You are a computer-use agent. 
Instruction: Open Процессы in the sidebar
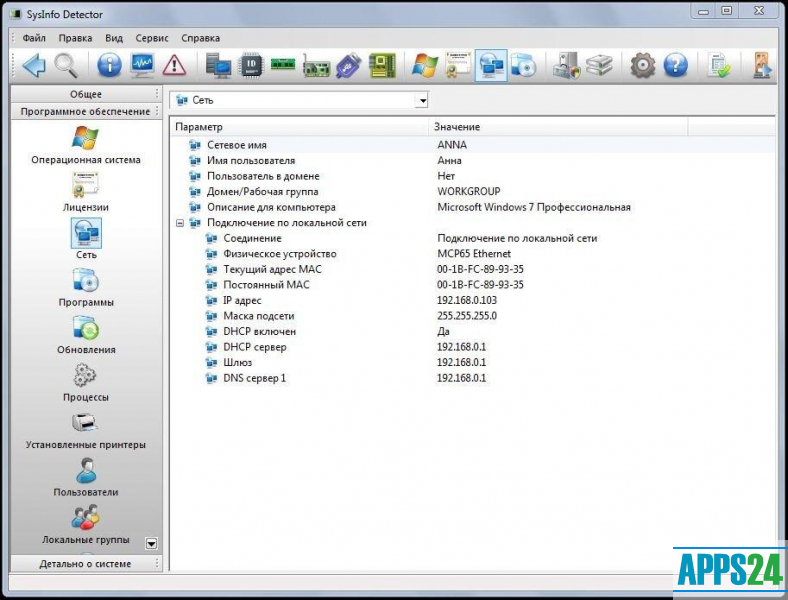[x=86, y=382]
